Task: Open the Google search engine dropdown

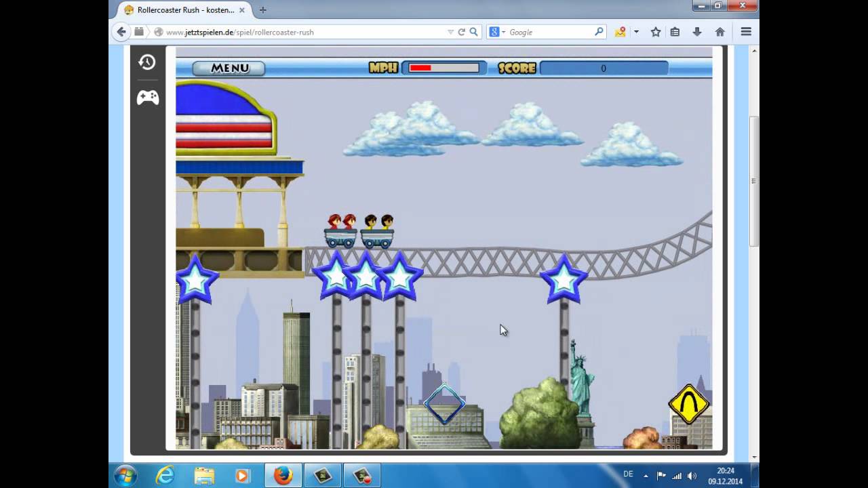Action: pyautogui.click(x=498, y=32)
